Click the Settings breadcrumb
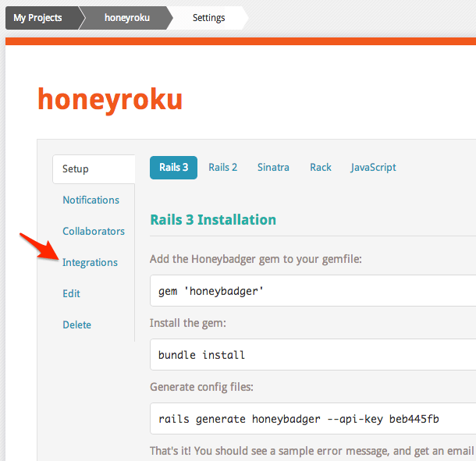 pyautogui.click(x=208, y=18)
